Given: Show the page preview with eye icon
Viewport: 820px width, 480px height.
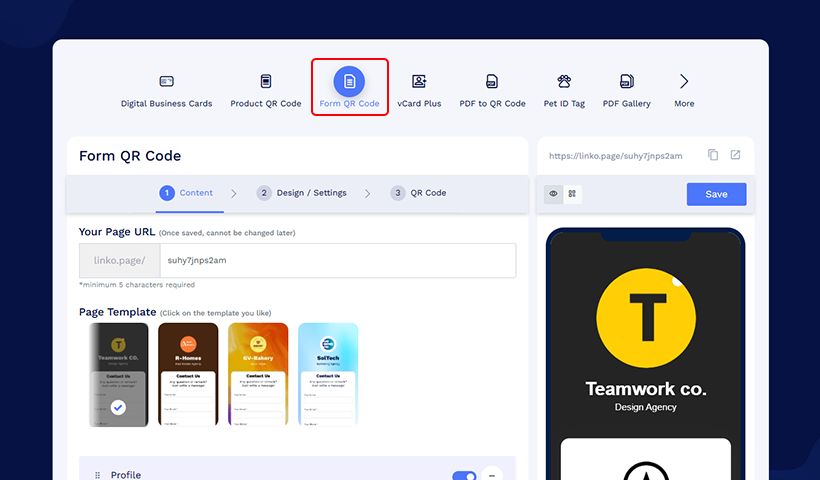Looking at the screenshot, I should (x=552, y=194).
